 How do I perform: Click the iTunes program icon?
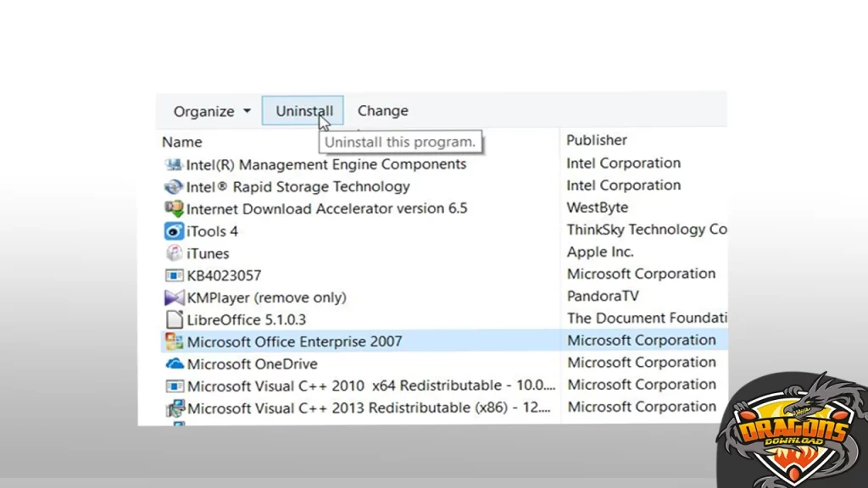[173, 252]
